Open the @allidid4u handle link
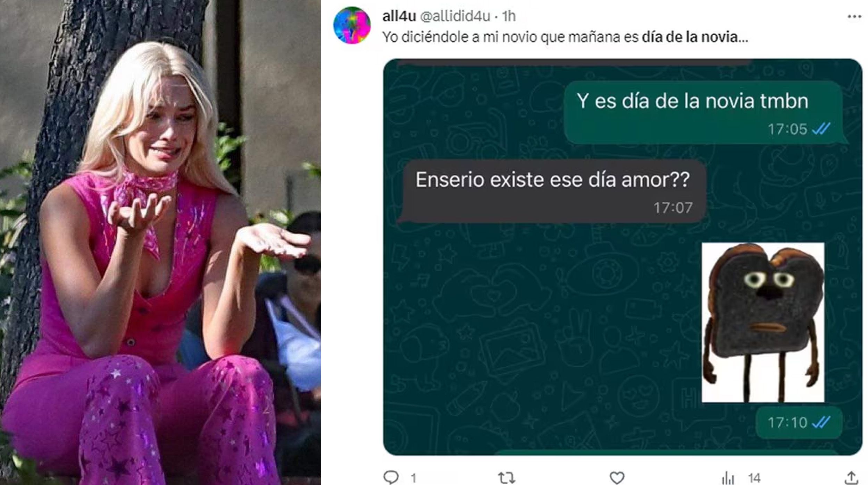The width and height of the screenshot is (868, 485). point(455,16)
